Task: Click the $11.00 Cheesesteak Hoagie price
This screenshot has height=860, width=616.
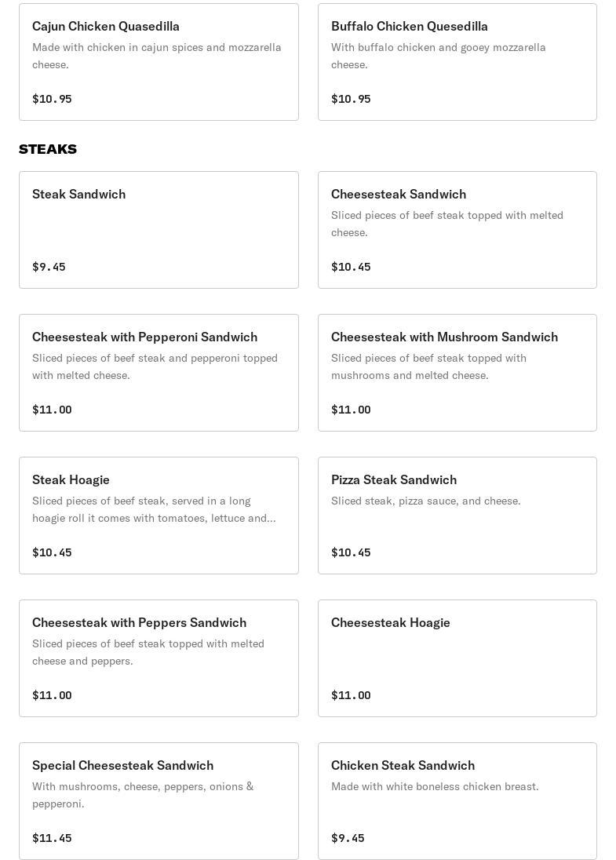Action: (x=351, y=695)
